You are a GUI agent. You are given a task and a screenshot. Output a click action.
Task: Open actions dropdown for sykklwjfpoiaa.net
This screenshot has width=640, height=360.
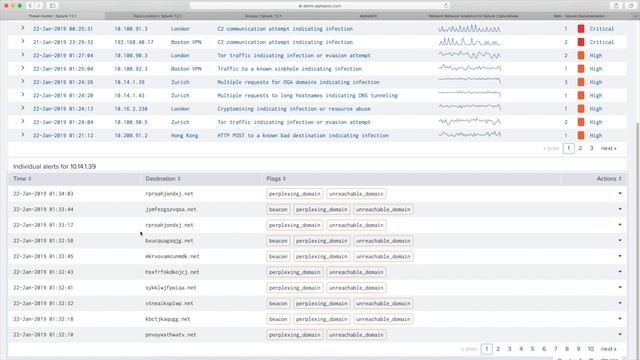tap(620, 287)
